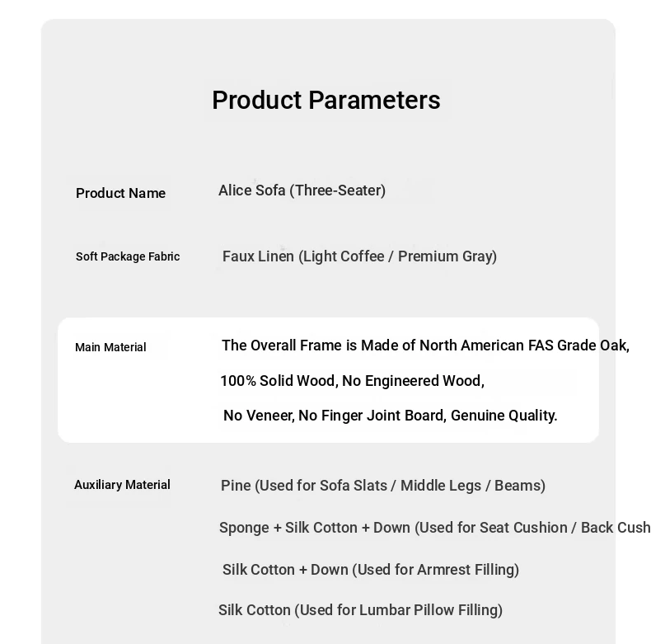Select the Main Material label
Viewport: 651px width, 644px height.
click(x=110, y=347)
